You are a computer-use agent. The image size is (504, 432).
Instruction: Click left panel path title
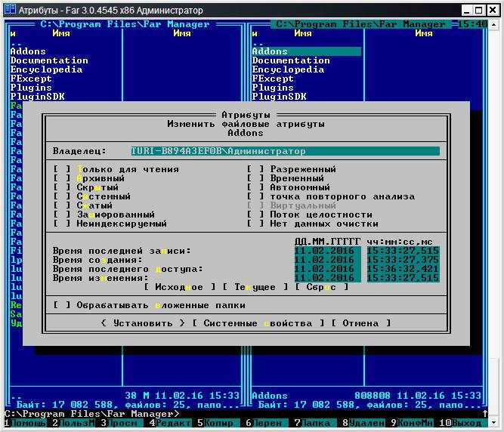pyautogui.click(x=125, y=24)
